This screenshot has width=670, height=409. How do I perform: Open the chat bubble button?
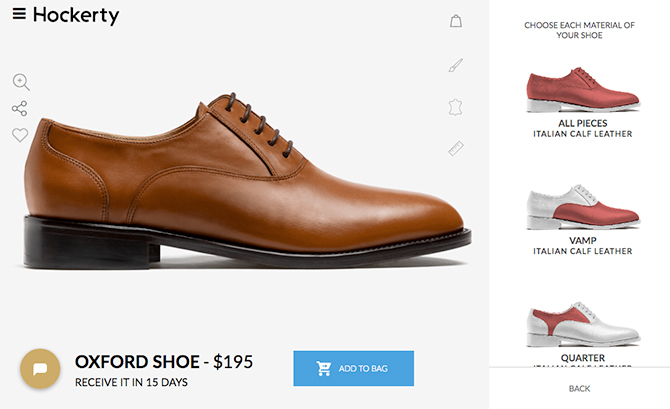40,368
